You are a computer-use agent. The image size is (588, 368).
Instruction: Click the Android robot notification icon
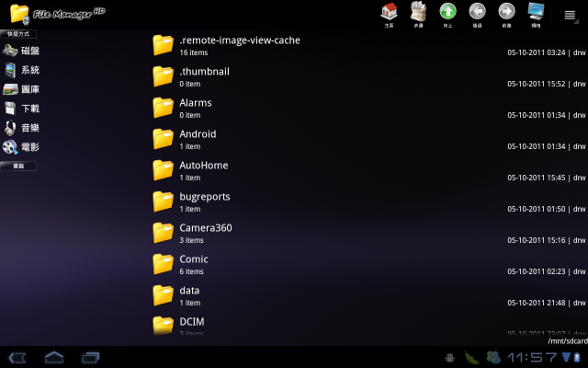coord(450,358)
